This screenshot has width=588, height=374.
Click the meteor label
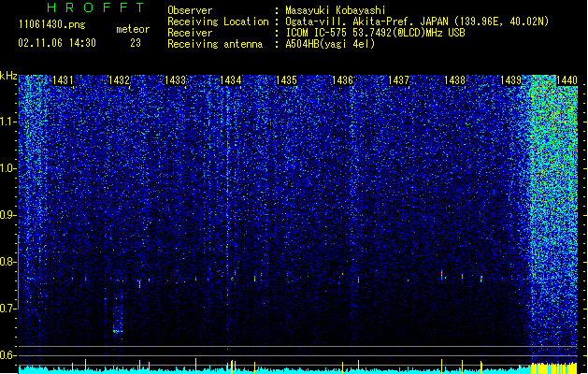tap(133, 29)
